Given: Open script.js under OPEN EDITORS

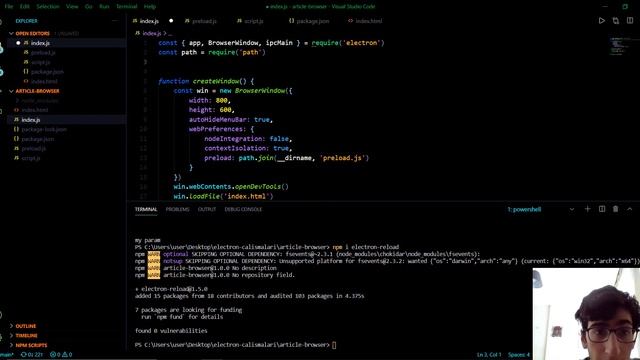Looking at the screenshot, I should coord(40,62).
